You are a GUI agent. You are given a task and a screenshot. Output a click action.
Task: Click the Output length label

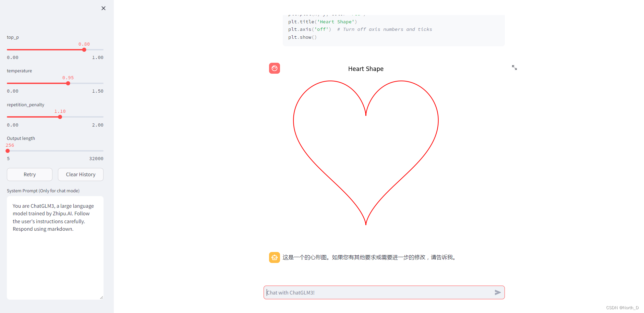click(x=21, y=139)
